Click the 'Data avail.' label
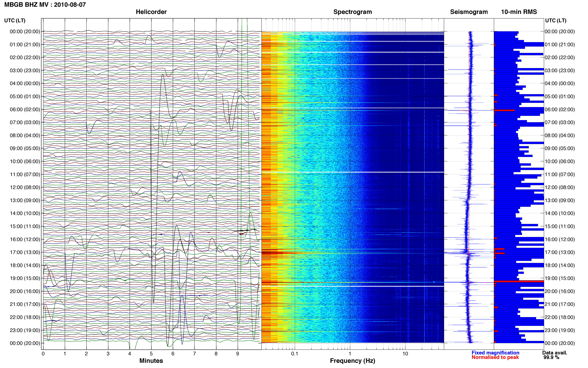Image resolution: width=588 pixels, height=368 pixels. coord(555,353)
